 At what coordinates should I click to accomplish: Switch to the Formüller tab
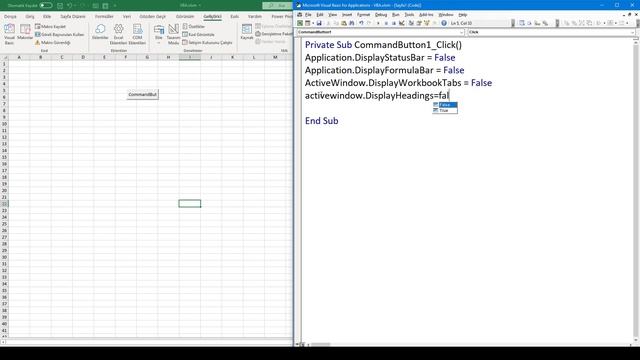point(104,16)
